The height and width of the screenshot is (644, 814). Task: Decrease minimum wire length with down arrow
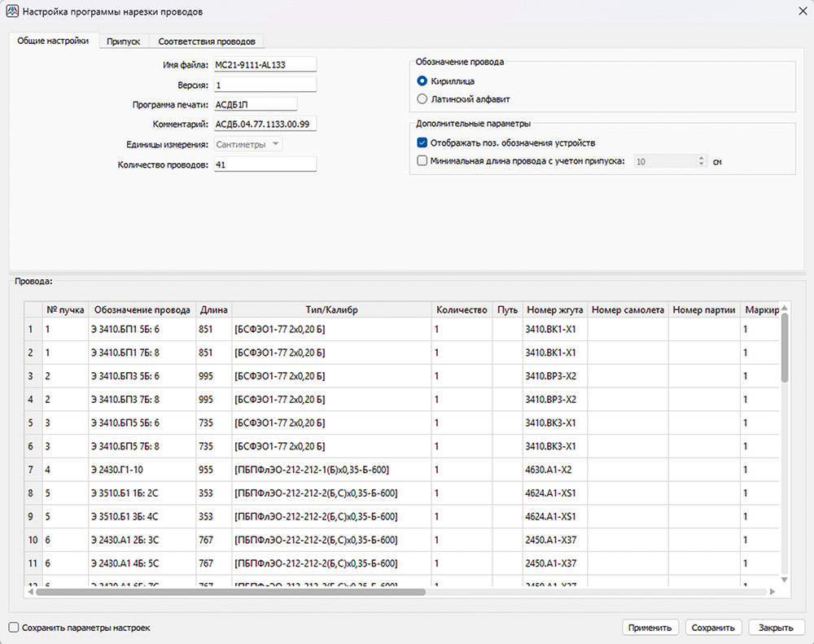point(701,165)
